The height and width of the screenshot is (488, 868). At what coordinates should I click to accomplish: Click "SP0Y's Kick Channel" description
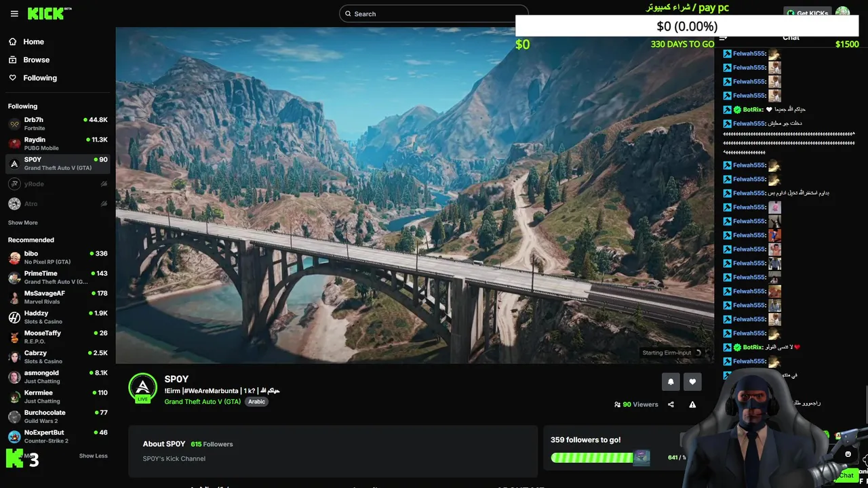pos(174,459)
